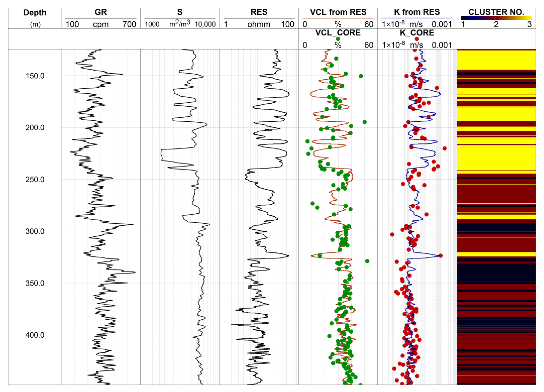
Task: Click the VCL_CORE label text
Action: click(338, 33)
